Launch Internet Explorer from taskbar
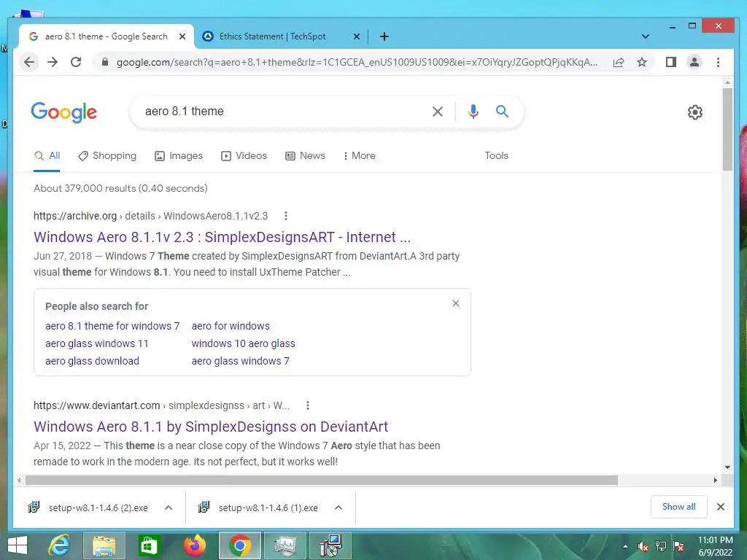Image resolution: width=747 pixels, height=560 pixels. [60, 545]
